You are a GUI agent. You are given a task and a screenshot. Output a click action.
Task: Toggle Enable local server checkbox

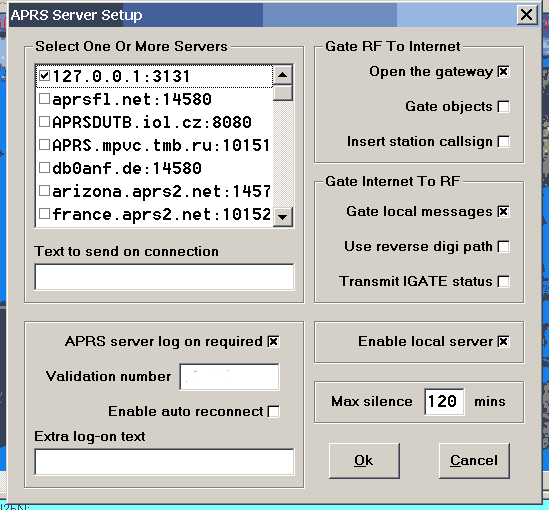503,341
